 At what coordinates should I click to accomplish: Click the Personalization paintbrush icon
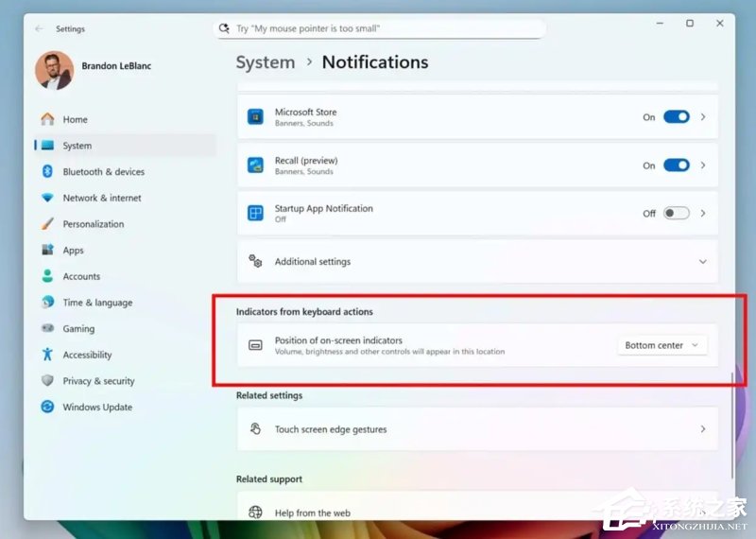point(47,223)
